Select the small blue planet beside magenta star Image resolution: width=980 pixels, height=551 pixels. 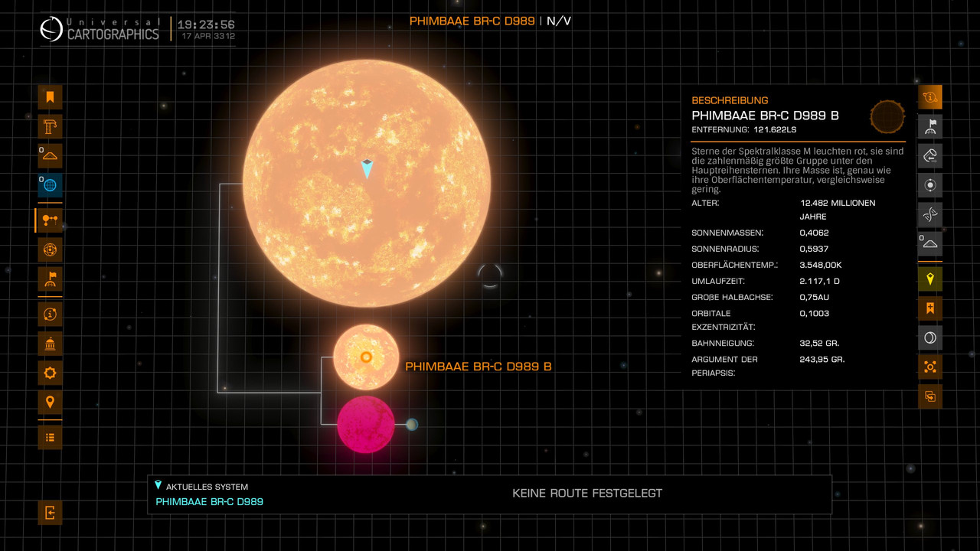point(412,424)
